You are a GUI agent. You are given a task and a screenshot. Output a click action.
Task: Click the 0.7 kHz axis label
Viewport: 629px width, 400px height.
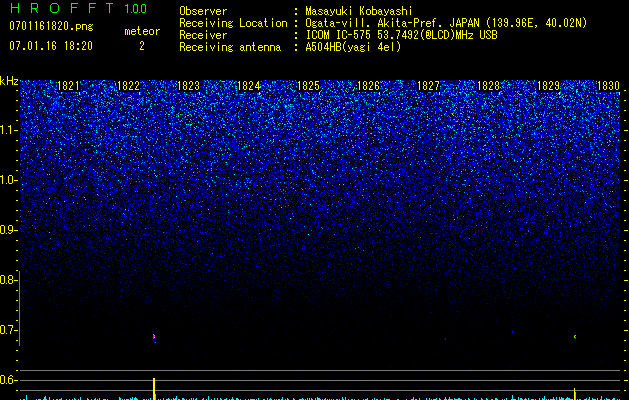[8, 330]
